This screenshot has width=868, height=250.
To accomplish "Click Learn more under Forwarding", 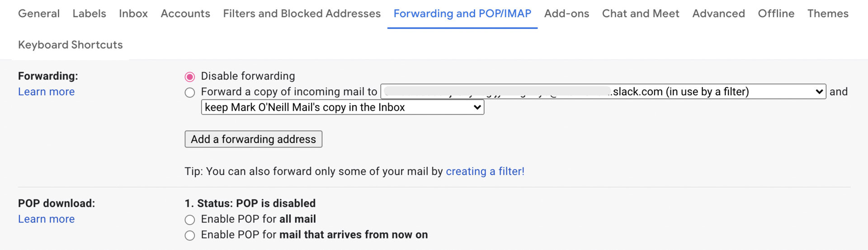I will (46, 92).
